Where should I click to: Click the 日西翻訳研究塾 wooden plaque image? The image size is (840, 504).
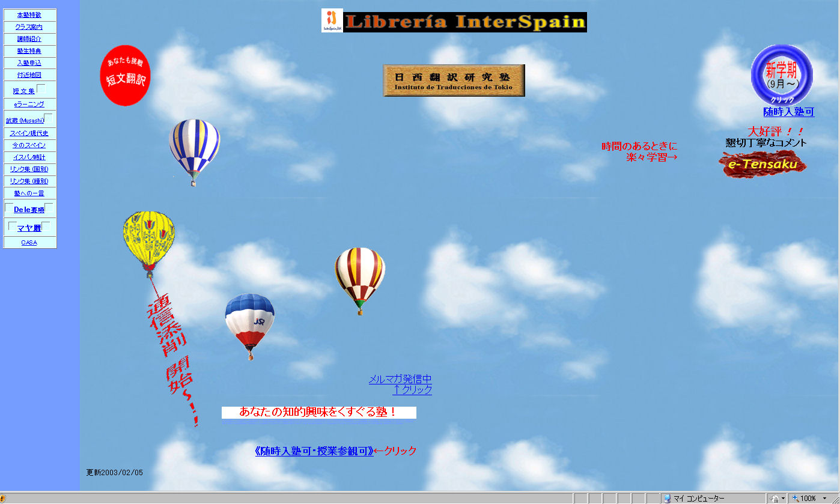click(454, 80)
